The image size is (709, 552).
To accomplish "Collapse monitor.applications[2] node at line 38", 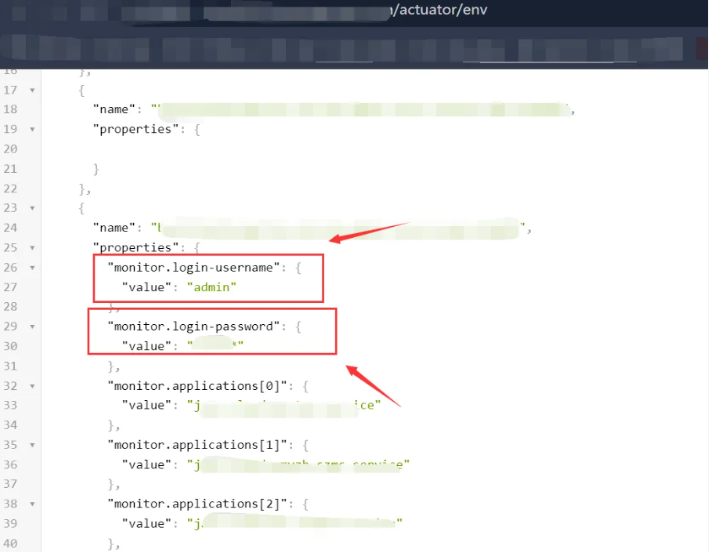I will (32, 504).
